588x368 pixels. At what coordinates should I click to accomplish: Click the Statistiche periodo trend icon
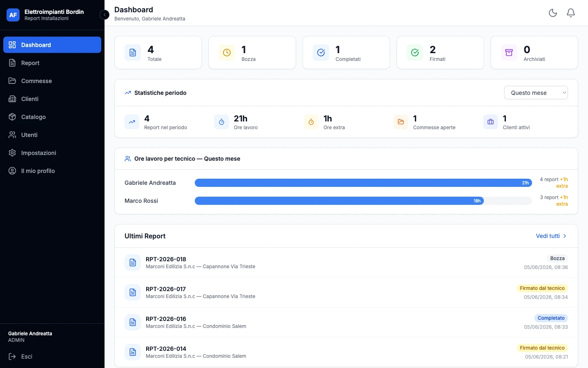128,93
